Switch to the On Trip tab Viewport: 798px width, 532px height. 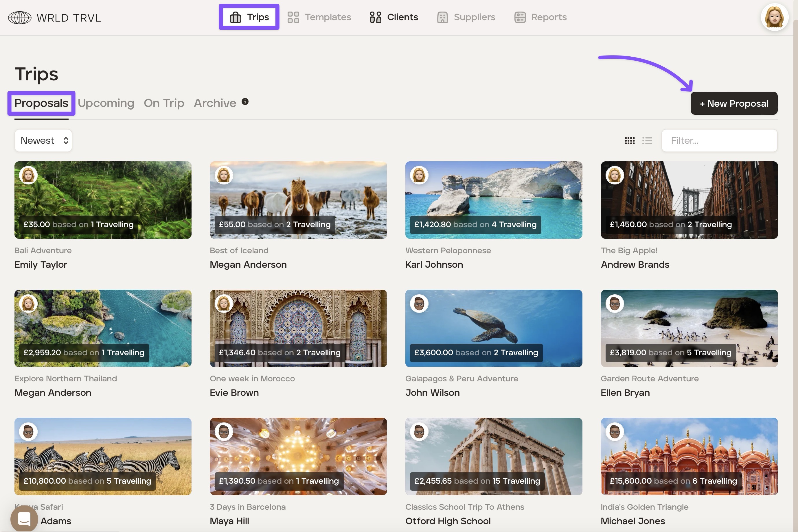(x=164, y=103)
